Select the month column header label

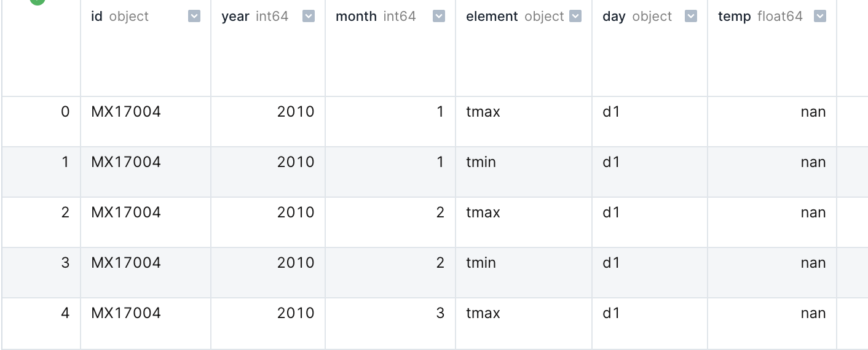point(356,17)
